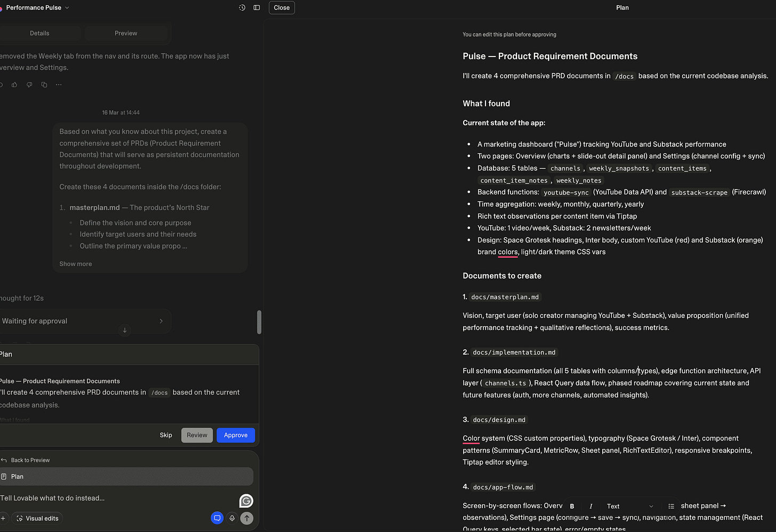Click docs/masterplan.md code label
776x532 pixels.
coord(505,297)
